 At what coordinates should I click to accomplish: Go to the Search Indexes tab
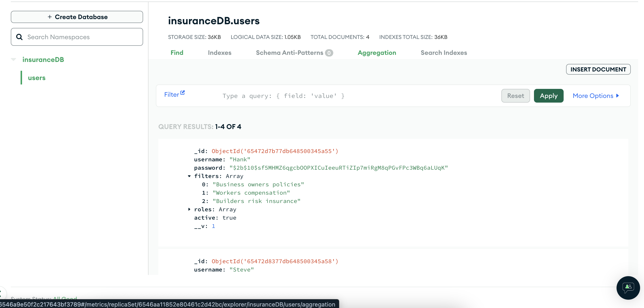click(444, 53)
